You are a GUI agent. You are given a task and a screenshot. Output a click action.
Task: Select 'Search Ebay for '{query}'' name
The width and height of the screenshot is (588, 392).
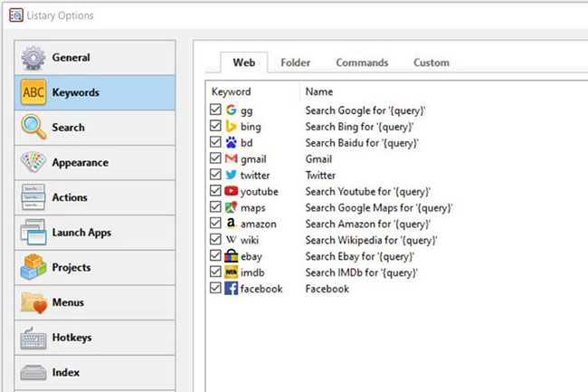360,256
